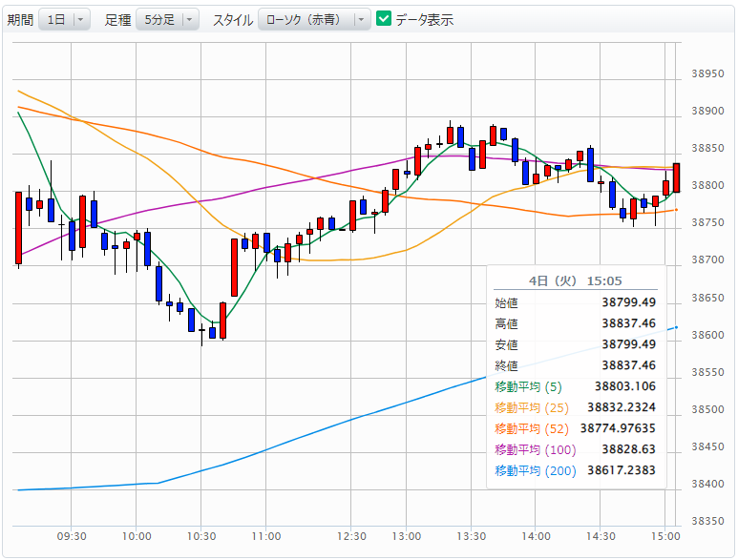
Task: Click the 期間 label
Action: 20,19
